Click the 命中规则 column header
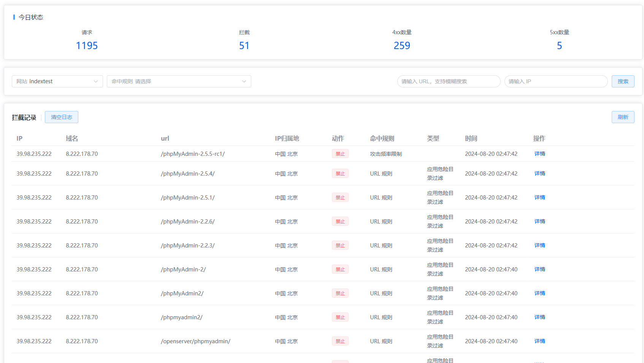 pyautogui.click(x=382, y=138)
